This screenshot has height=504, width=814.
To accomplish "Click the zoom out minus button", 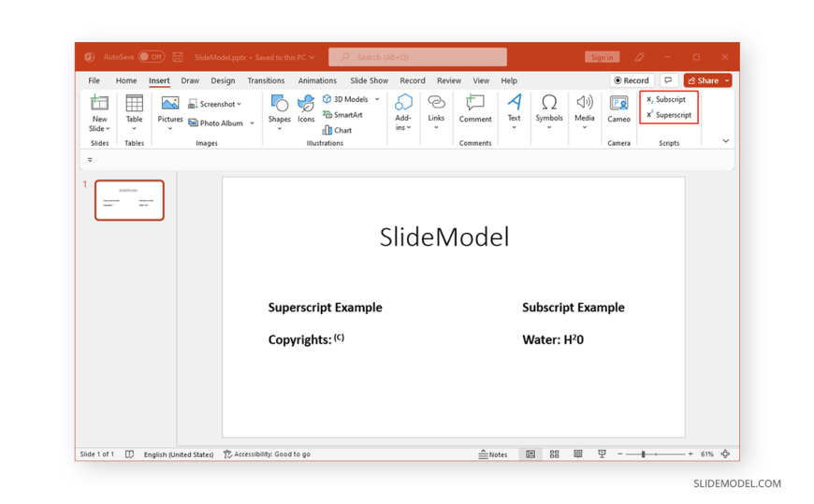I will [x=619, y=454].
